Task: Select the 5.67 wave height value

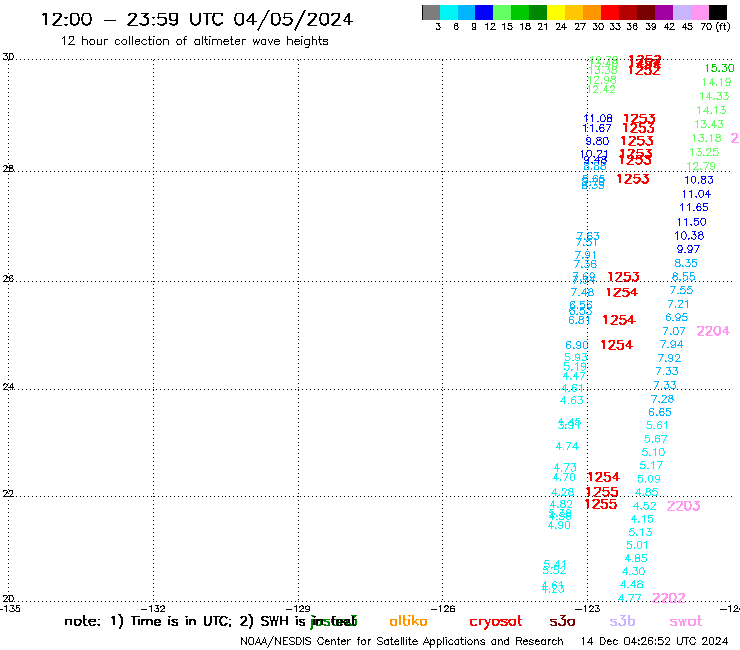Action: point(656,439)
